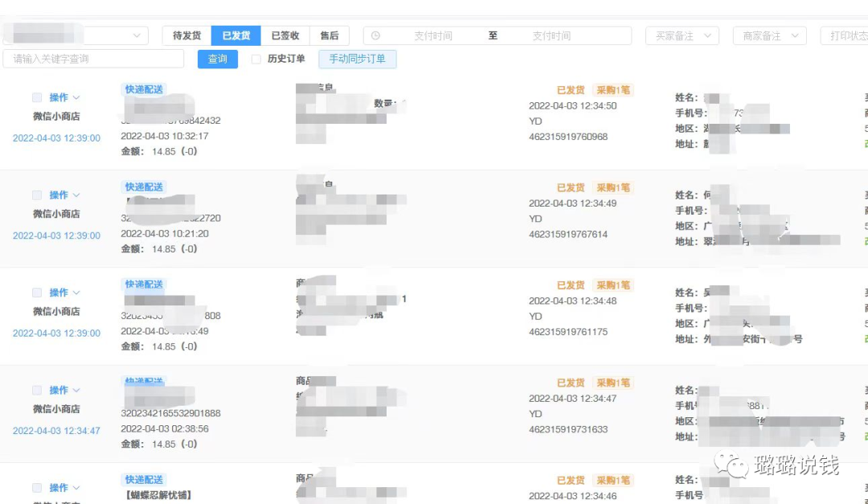Expand 操作 menu for the 12:34:46 order
Image resolution: width=868 pixels, height=504 pixels.
coord(64,487)
